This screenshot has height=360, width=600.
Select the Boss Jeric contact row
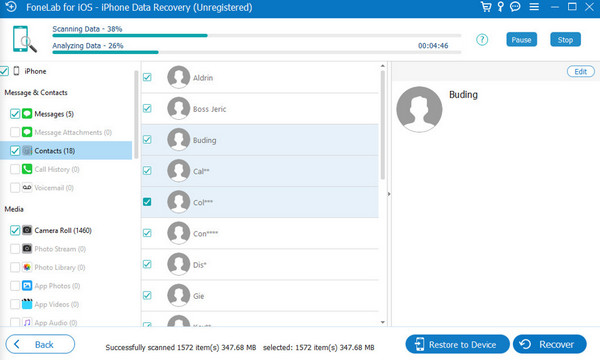coord(260,109)
